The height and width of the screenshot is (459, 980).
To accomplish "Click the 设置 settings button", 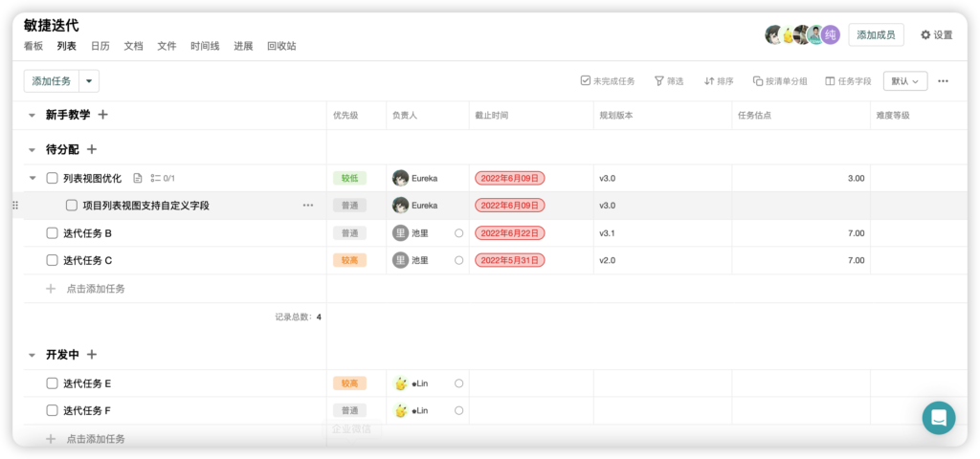I will click(x=936, y=35).
